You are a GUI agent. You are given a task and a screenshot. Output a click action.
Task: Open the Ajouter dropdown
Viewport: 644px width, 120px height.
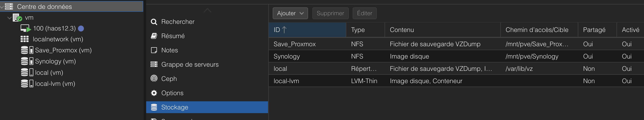[x=290, y=13]
